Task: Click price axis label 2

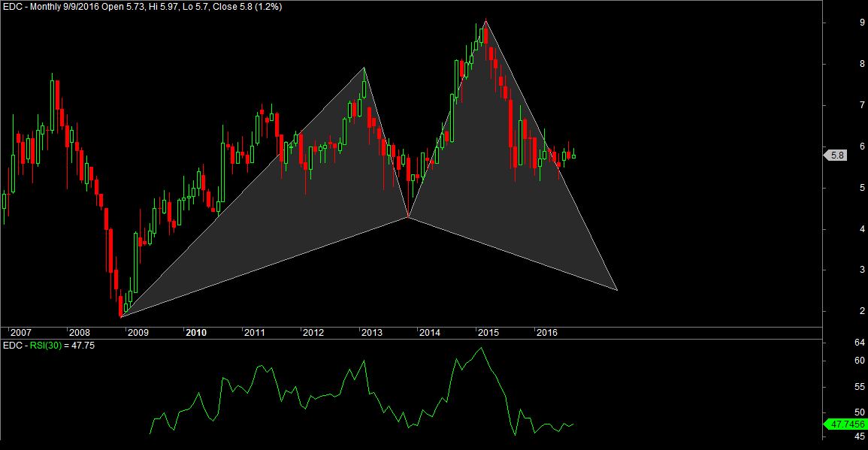Action: [x=862, y=312]
